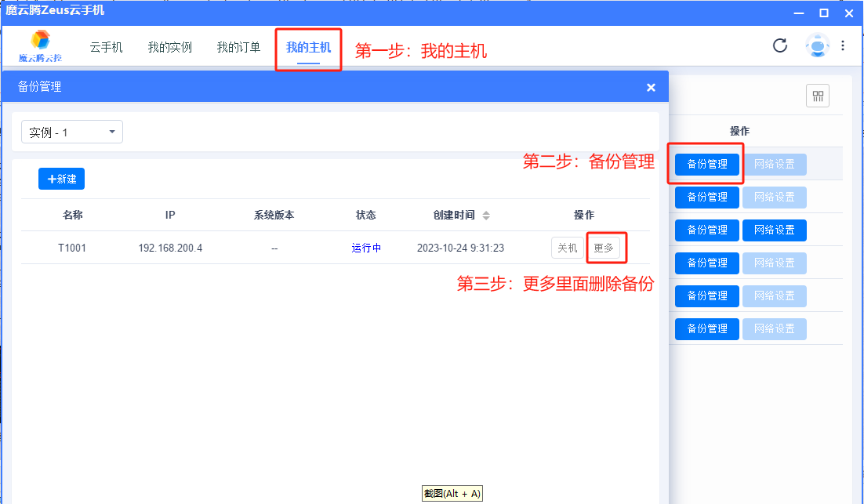Switch to the 我的主机 tab
The height and width of the screenshot is (504, 864).
[308, 45]
